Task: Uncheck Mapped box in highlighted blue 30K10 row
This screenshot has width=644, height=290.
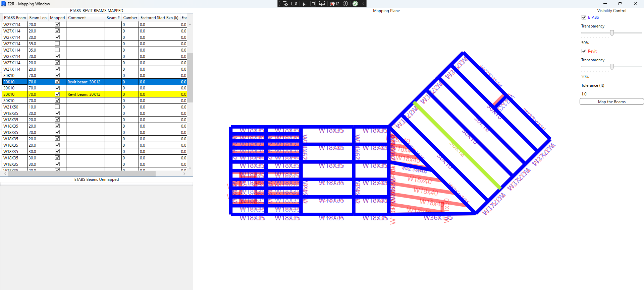Action: [x=57, y=82]
